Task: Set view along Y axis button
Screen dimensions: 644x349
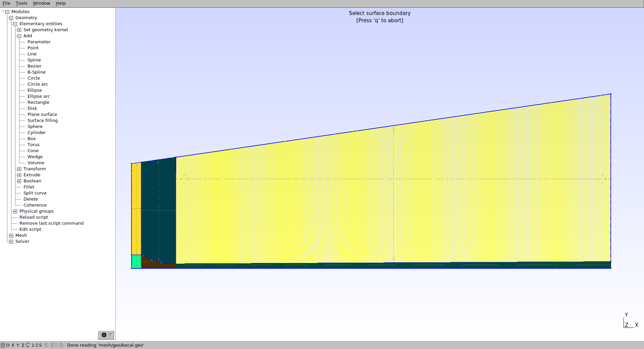Action: [18, 345]
